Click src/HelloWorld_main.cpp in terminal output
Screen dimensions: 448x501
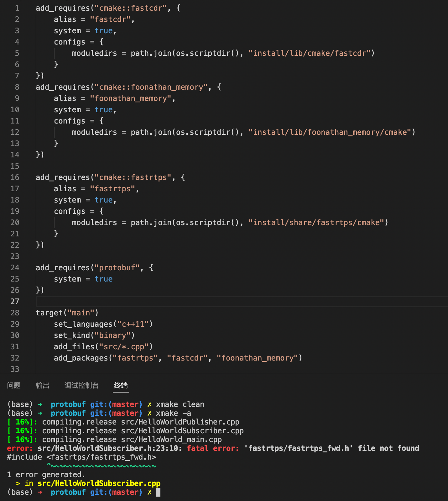click(171, 440)
